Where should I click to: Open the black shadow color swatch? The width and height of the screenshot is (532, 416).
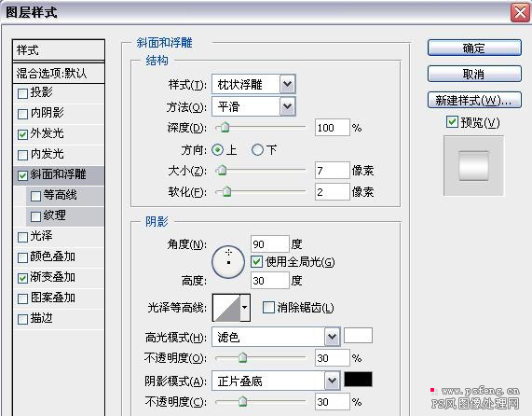[358, 379]
